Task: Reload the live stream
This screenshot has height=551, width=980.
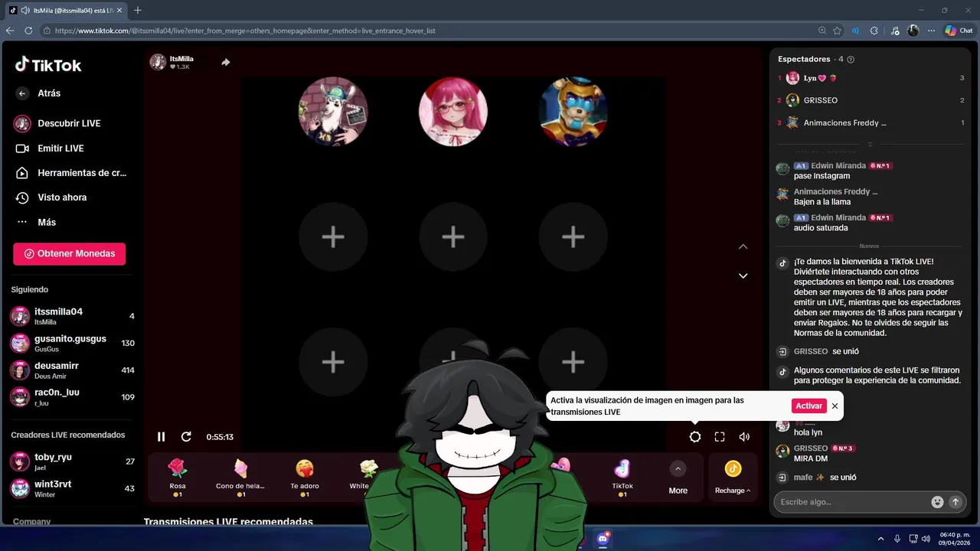Action: (186, 436)
